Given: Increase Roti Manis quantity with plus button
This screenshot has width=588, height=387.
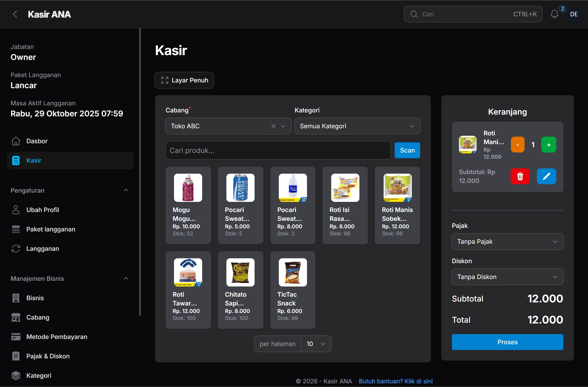Looking at the screenshot, I should [549, 144].
